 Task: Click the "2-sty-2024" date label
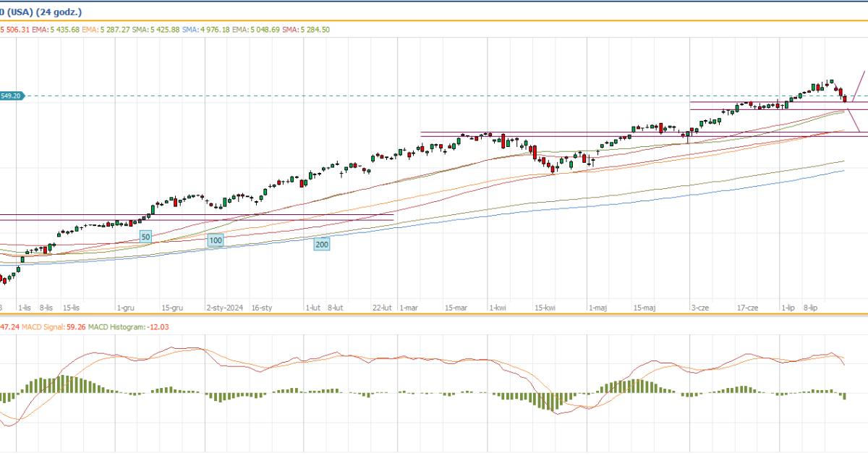click(224, 308)
